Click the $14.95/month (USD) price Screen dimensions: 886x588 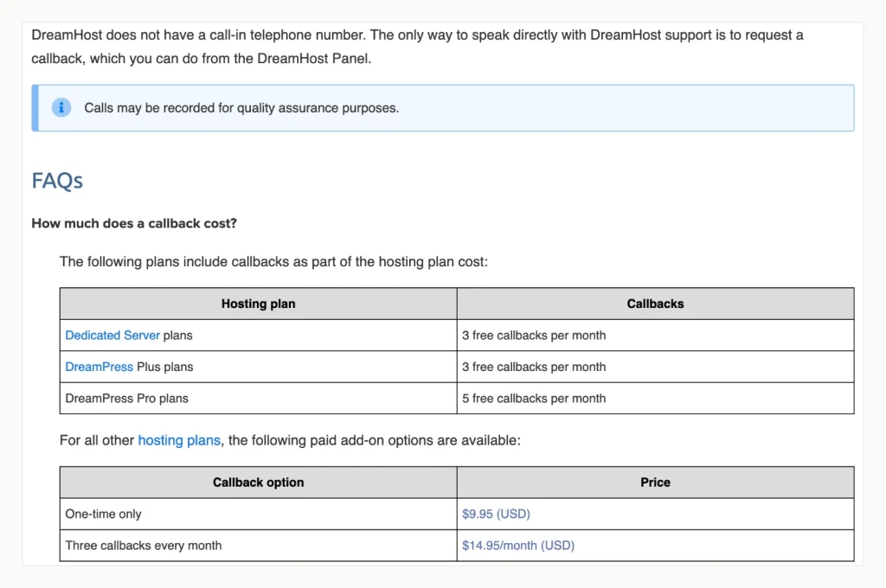[x=518, y=545]
